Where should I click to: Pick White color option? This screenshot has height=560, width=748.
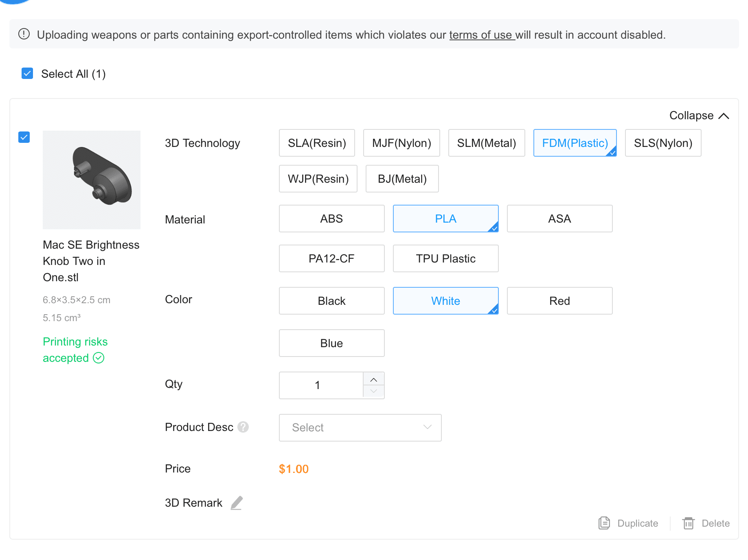point(445,301)
